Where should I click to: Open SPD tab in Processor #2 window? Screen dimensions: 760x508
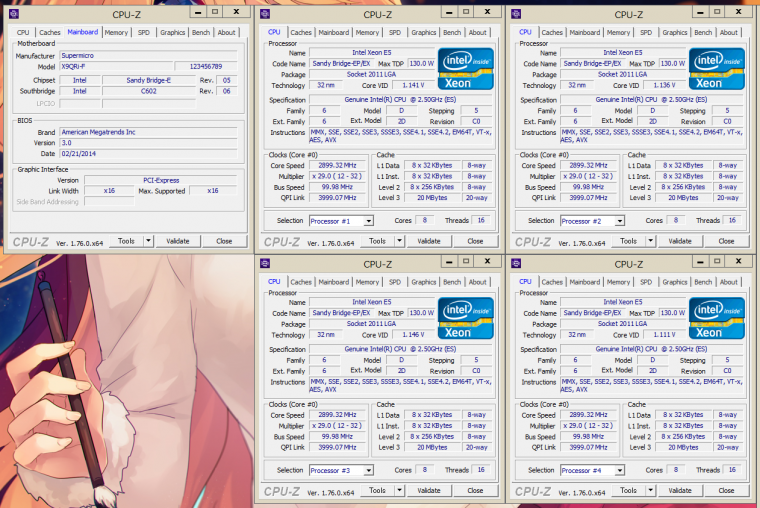coord(646,32)
